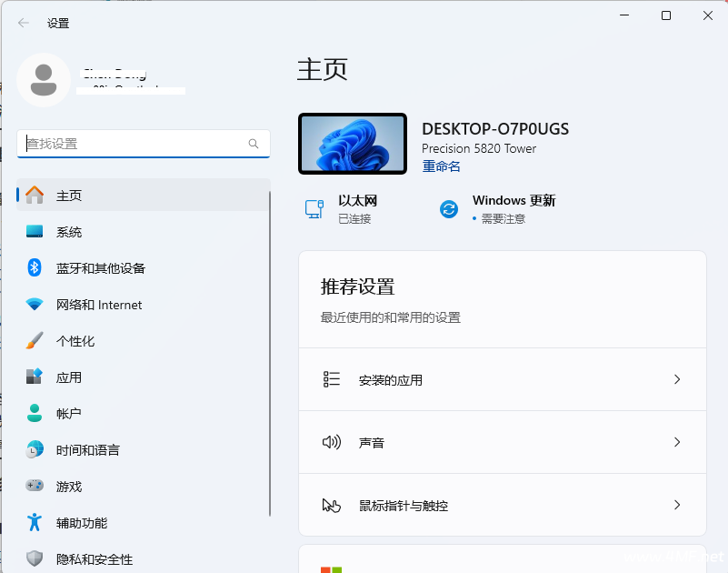Click the 重命名 link to rename device
This screenshot has height=573, width=728.
440,167
